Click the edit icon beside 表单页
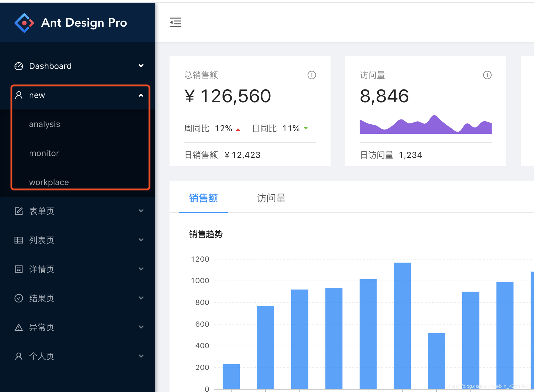 [19, 211]
